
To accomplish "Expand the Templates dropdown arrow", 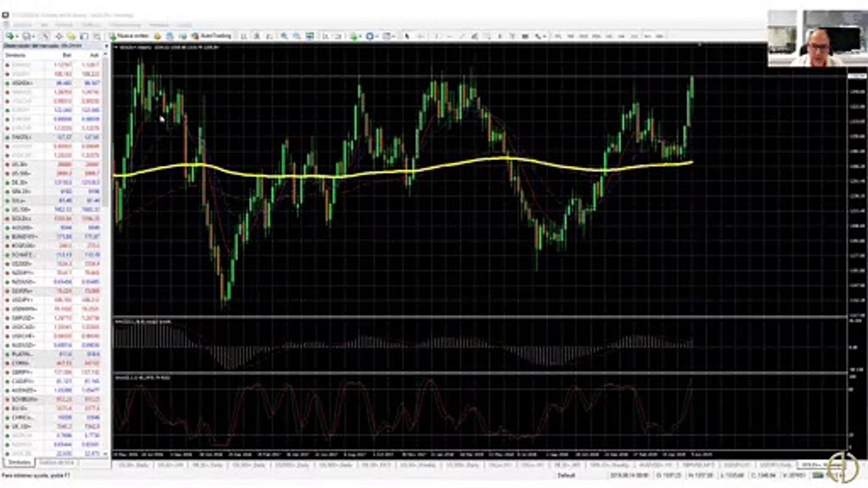I will coord(393,36).
